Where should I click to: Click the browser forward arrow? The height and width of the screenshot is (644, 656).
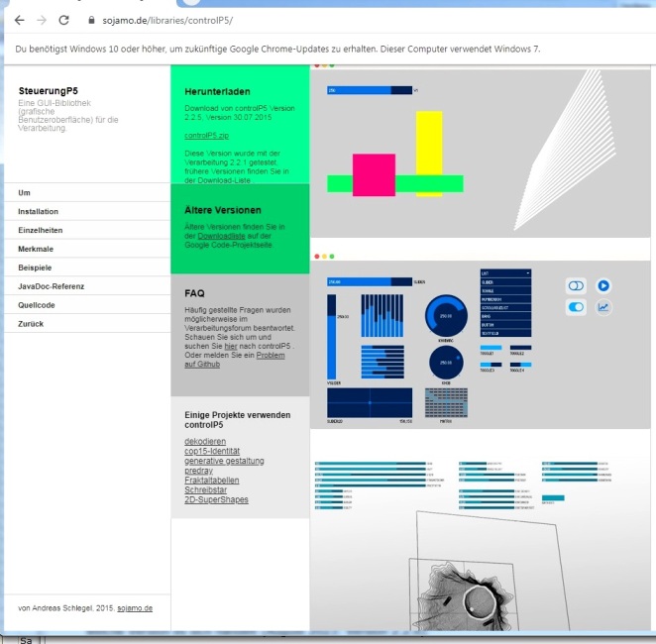pos(42,20)
